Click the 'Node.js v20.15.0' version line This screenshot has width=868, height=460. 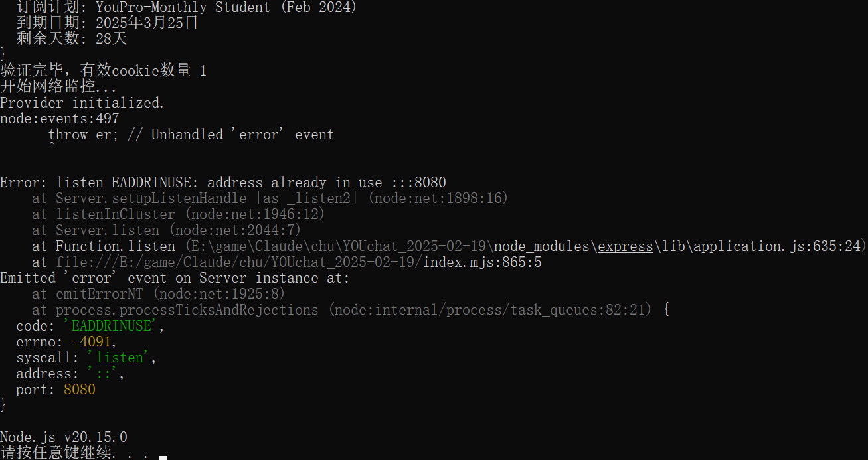[x=64, y=437]
